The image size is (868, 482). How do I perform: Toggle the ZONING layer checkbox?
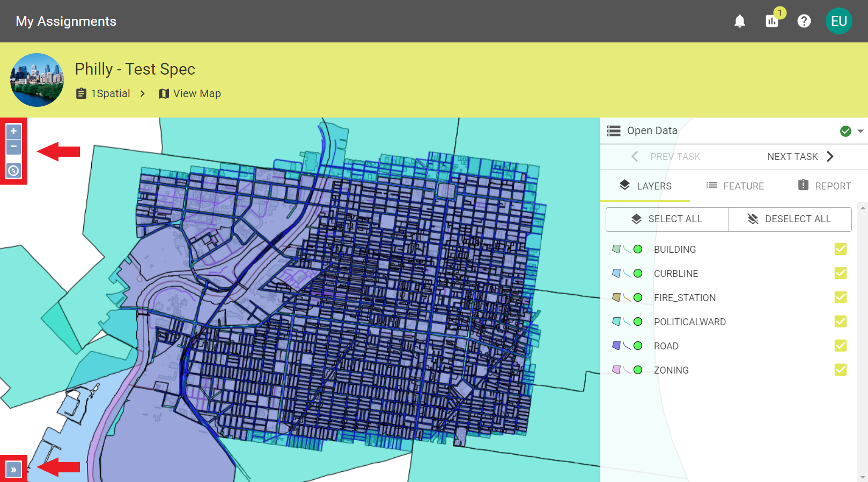pos(841,370)
